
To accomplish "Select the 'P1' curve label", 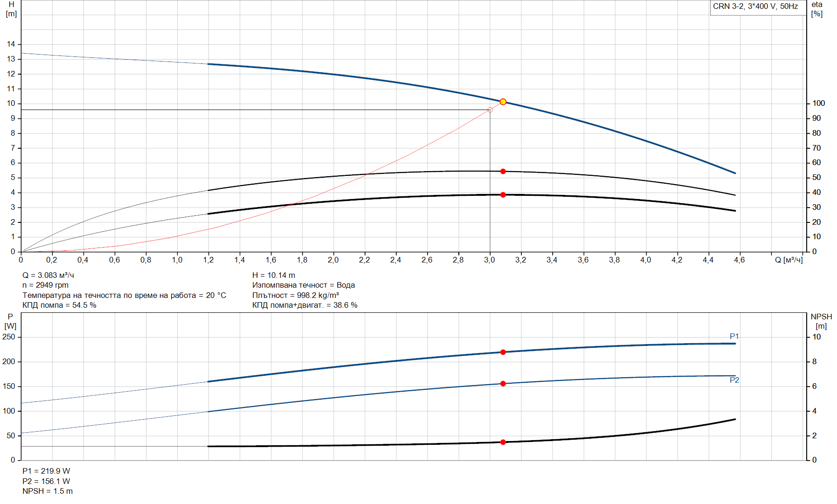I will click(734, 336).
